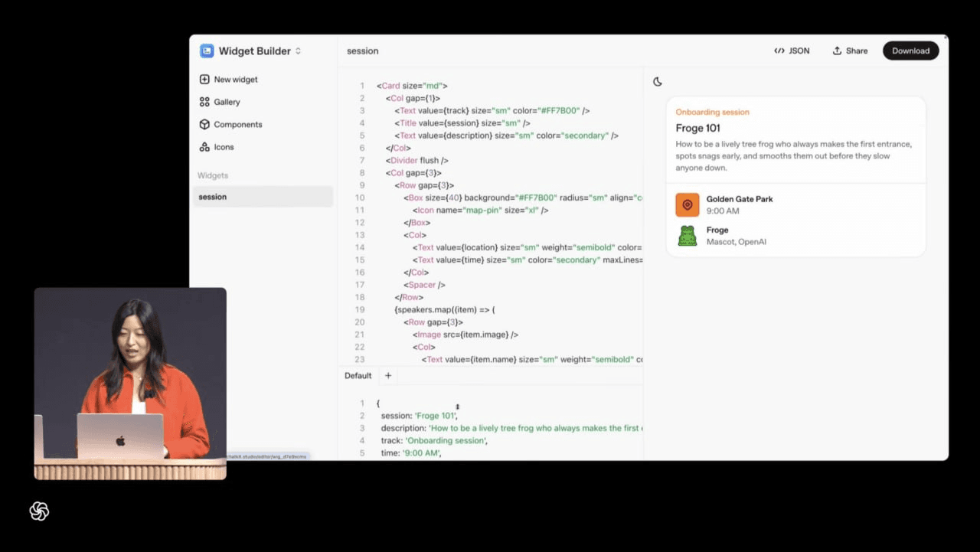Click the code line with Text value={track}
Viewport: 980px width, 552px height.
pos(492,111)
